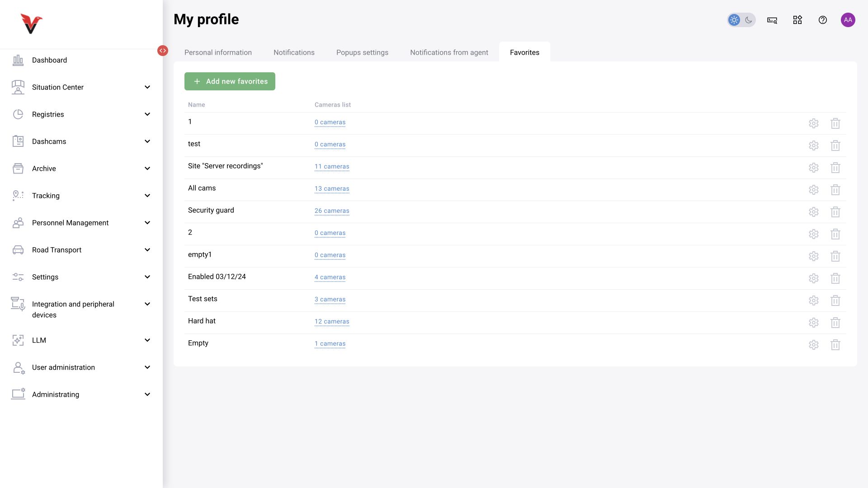Open the '26 cameras' link
The image size is (868, 488).
(x=332, y=211)
